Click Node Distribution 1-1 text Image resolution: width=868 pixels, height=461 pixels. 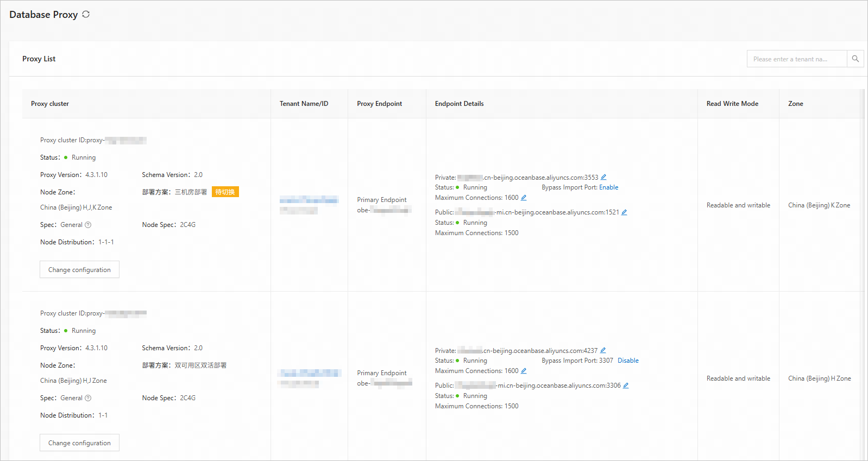tap(74, 415)
